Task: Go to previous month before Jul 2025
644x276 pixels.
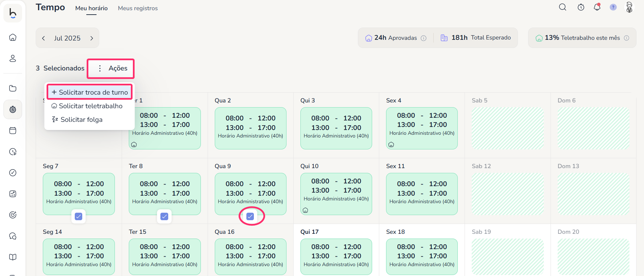Action: (43, 38)
